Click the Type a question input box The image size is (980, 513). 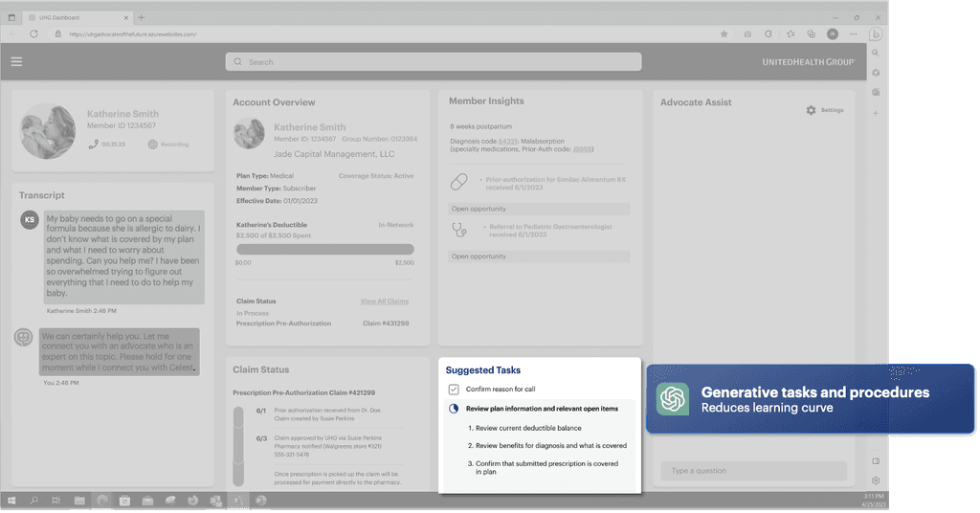click(754, 471)
